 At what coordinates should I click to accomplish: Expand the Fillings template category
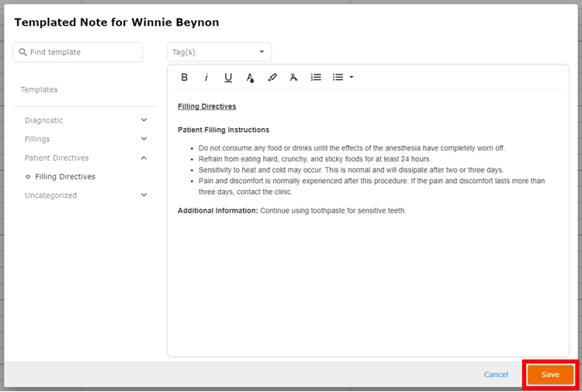click(144, 139)
